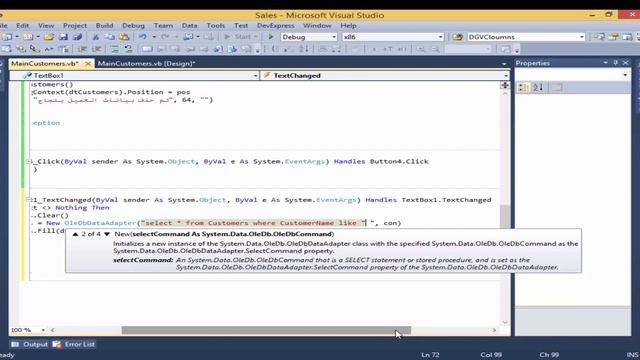This screenshot has width=640, height=360.
Task: Pin the Properties panel with auto-hide icon
Action: point(616,63)
